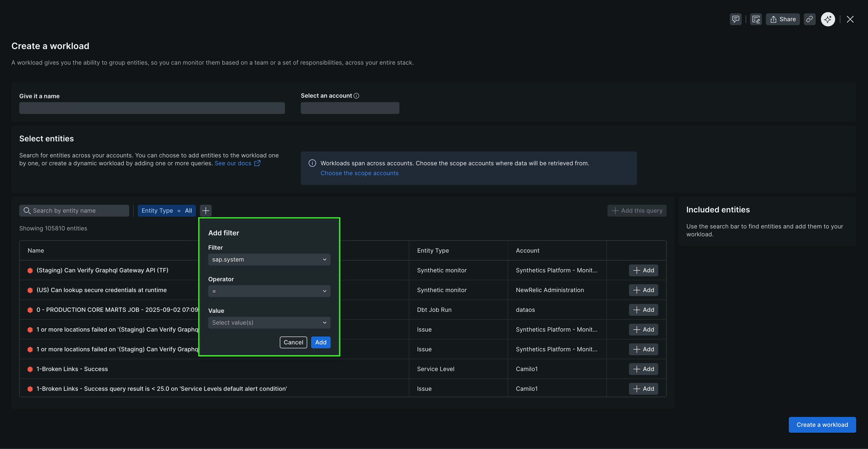Click the info icon beside Select an account
The width and height of the screenshot is (868, 449).
[x=357, y=96]
